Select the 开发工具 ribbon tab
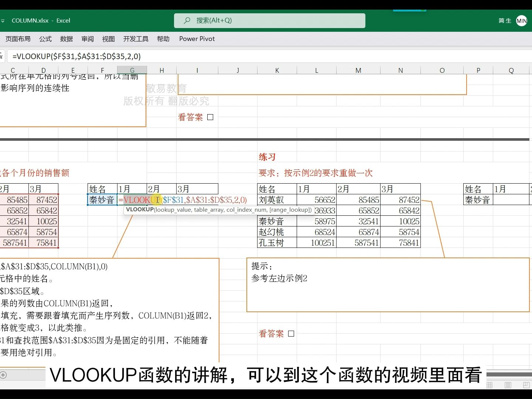532x399 pixels. (x=135, y=39)
